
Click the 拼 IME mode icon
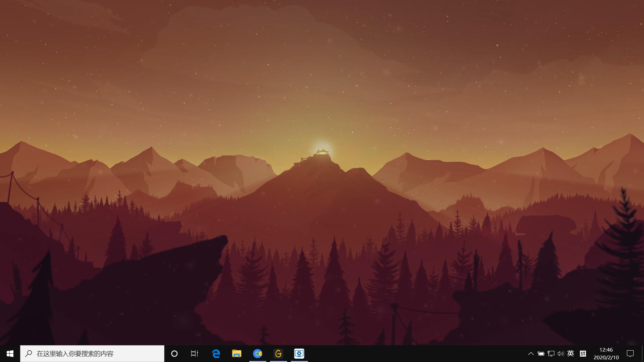click(583, 354)
